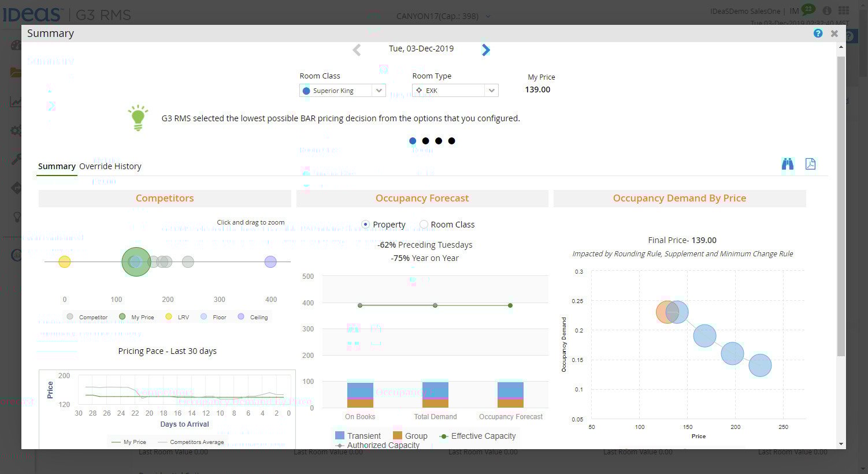The width and height of the screenshot is (868, 474).
Task: Select the Summary tab
Action: point(57,166)
